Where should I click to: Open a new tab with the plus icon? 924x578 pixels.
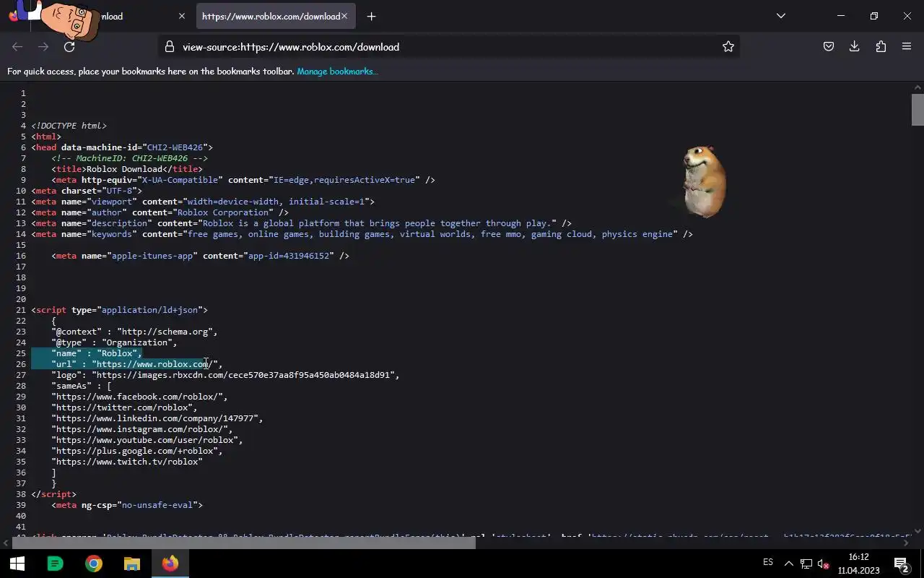pos(371,16)
